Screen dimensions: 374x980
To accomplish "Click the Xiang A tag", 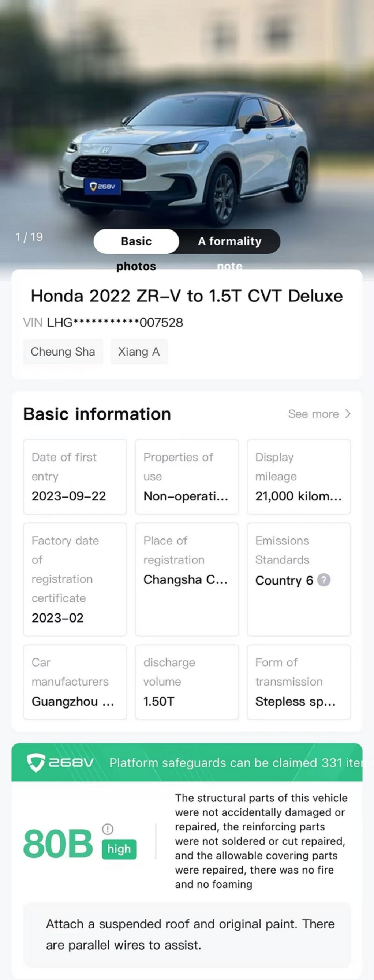I will pos(139,352).
